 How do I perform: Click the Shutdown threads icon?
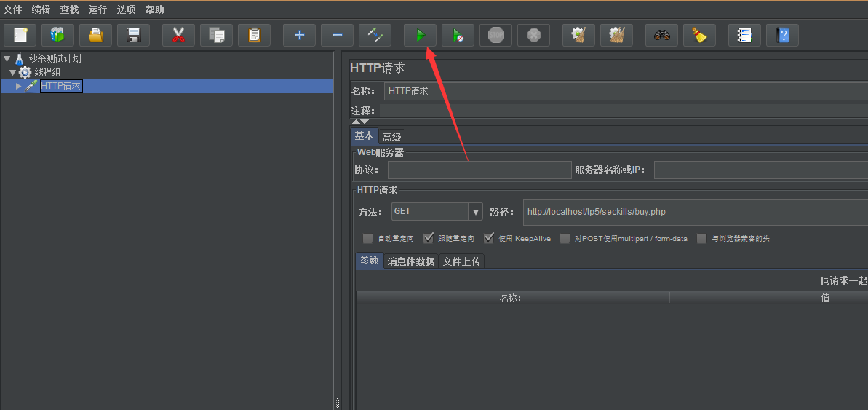(533, 36)
